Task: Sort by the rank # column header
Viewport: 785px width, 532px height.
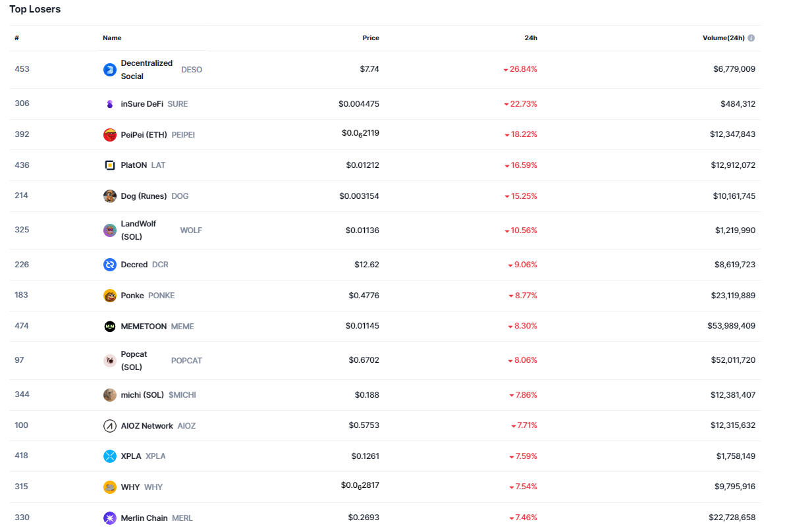Action: tap(16, 38)
